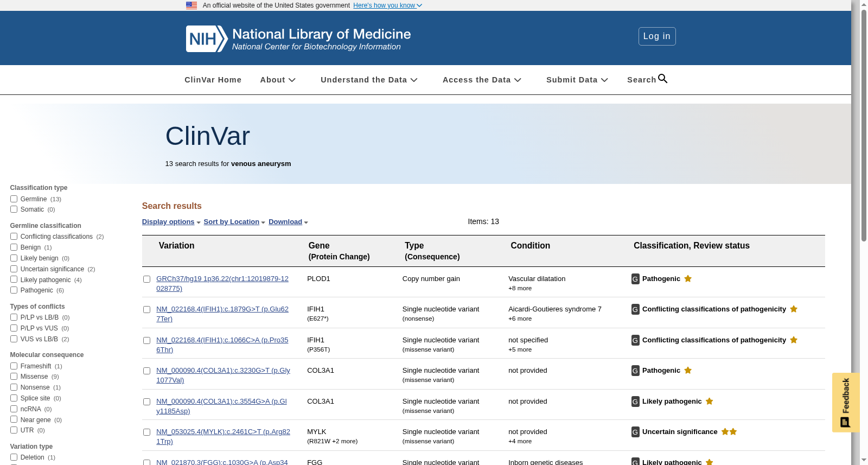Click the gold star beside Pathogenic for PLOD1
Screen dimensions: 868x465
[688, 279]
